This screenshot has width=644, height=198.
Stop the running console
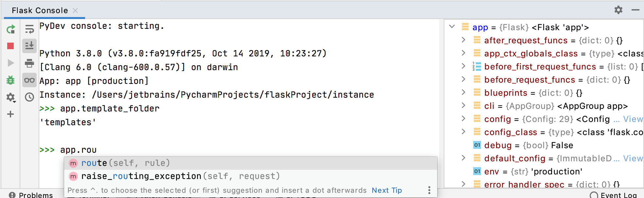point(10,46)
